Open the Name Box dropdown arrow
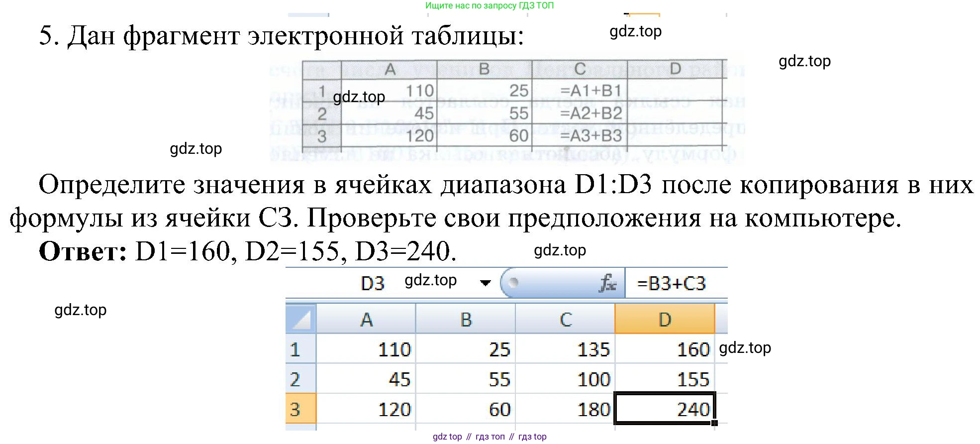The height and width of the screenshot is (444, 980). pyautogui.click(x=485, y=283)
